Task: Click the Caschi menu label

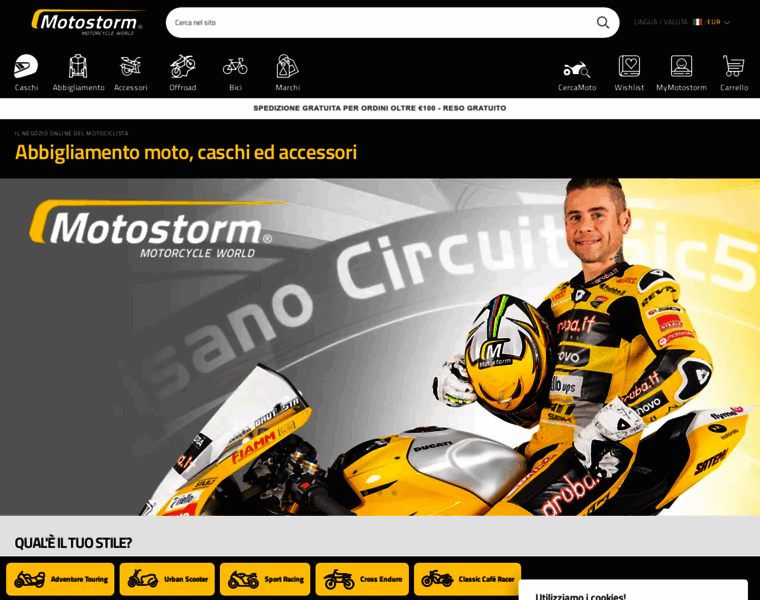Action: click(x=26, y=88)
